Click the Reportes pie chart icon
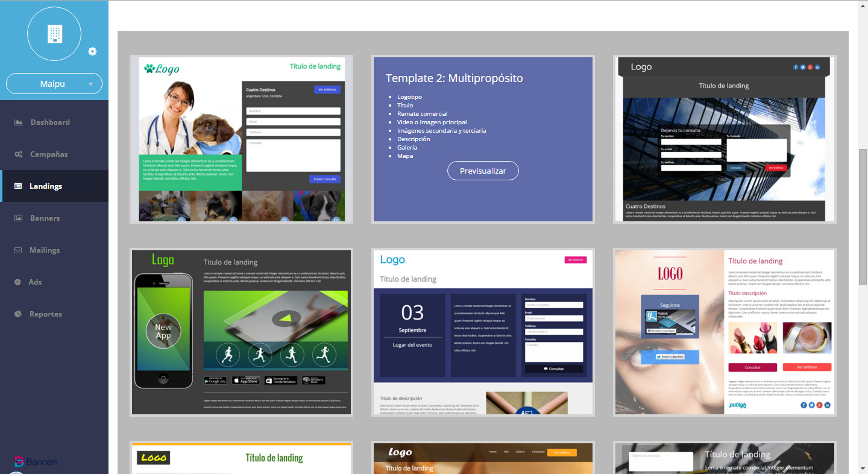The height and width of the screenshot is (474, 868). (18, 314)
